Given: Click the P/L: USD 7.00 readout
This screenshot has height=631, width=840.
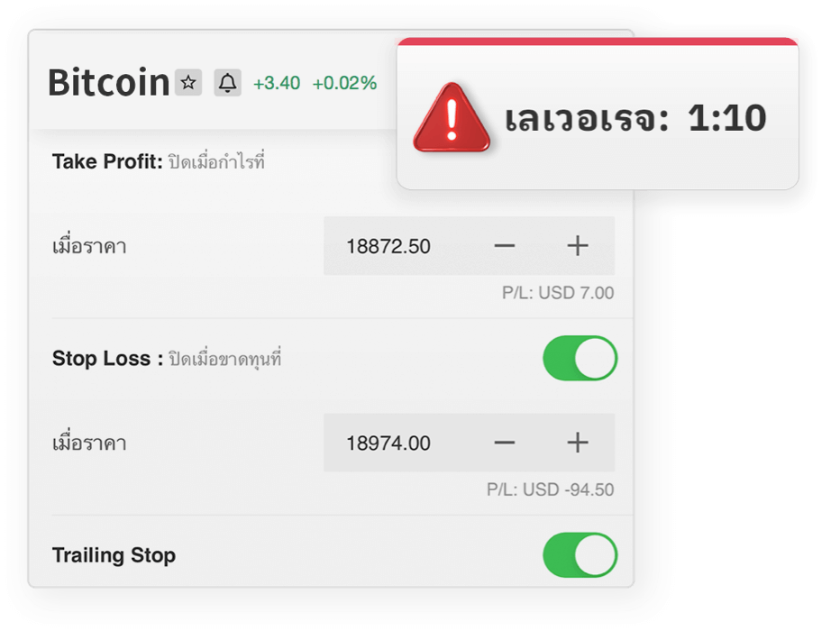Looking at the screenshot, I should coord(558,292).
